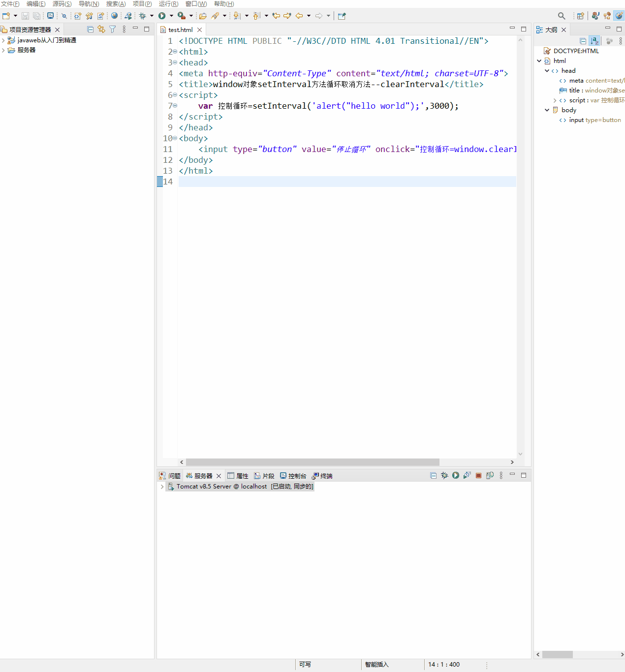Screen dimensions: 625x672
Task: Click the Save icon in toolbar
Action: click(x=25, y=16)
